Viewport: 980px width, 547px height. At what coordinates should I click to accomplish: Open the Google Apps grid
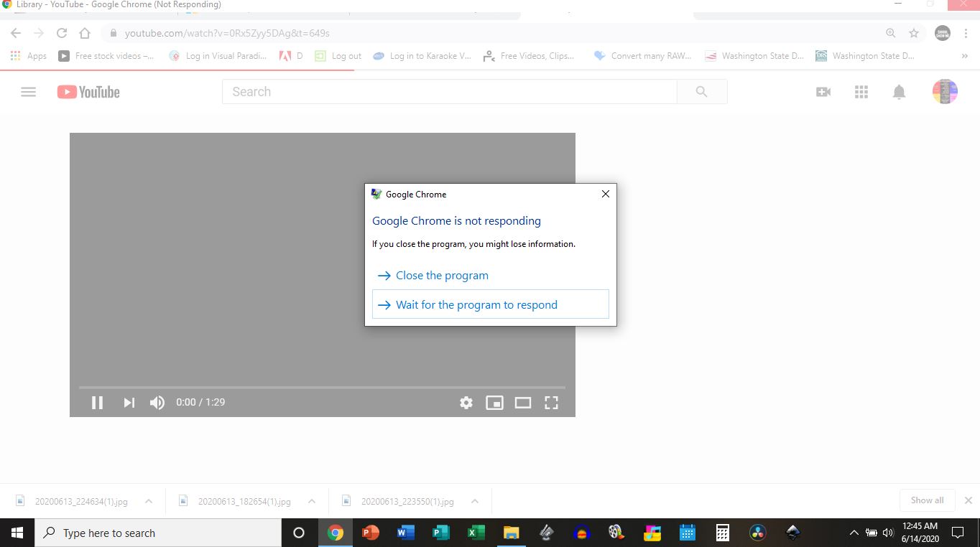pyautogui.click(x=861, y=91)
